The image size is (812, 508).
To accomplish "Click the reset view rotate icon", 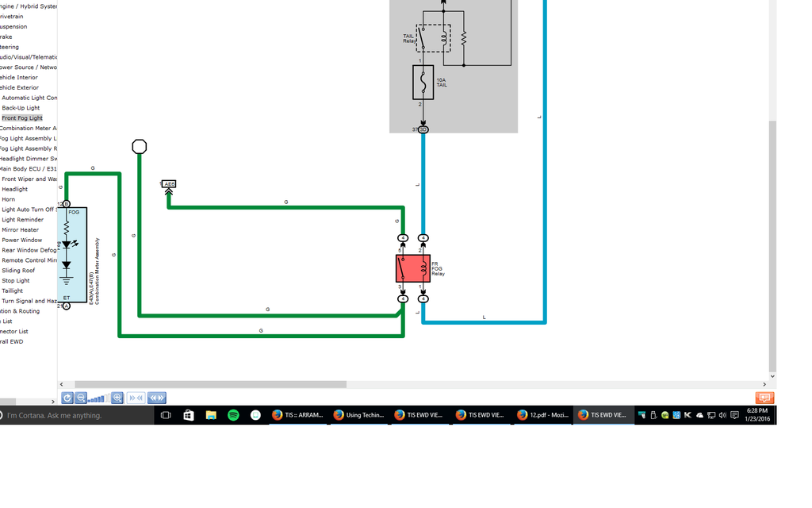I will pos(67,398).
